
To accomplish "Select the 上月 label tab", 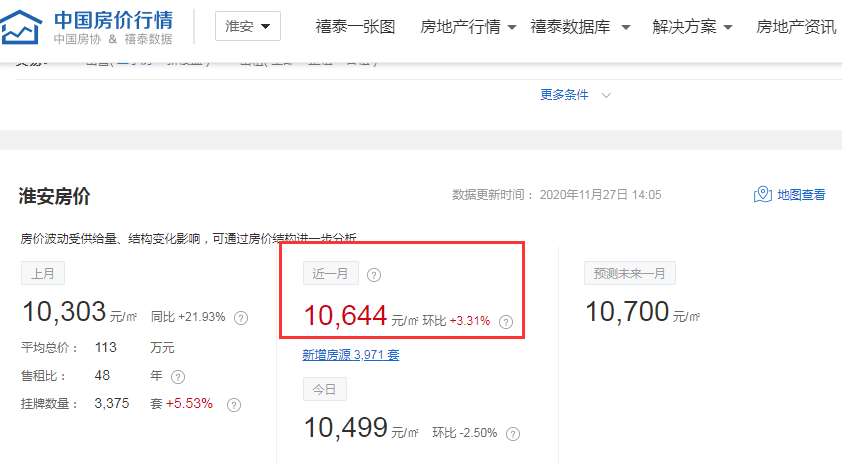I will click(x=43, y=273).
